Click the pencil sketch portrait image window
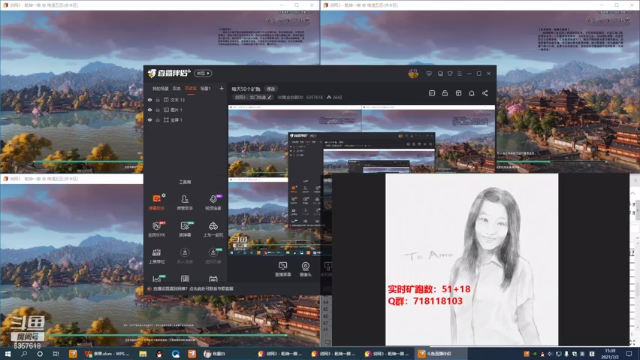Screen dimensions: 640x360 [x=472, y=259]
